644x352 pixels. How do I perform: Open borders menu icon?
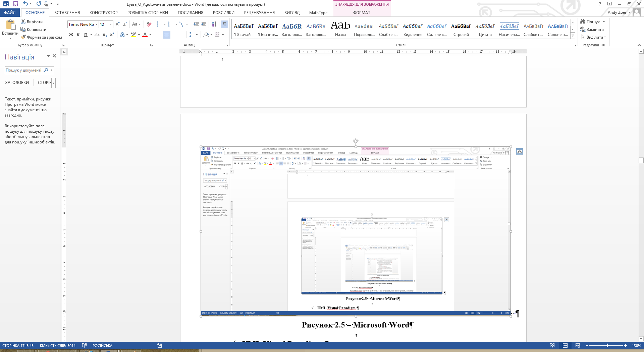tap(217, 34)
